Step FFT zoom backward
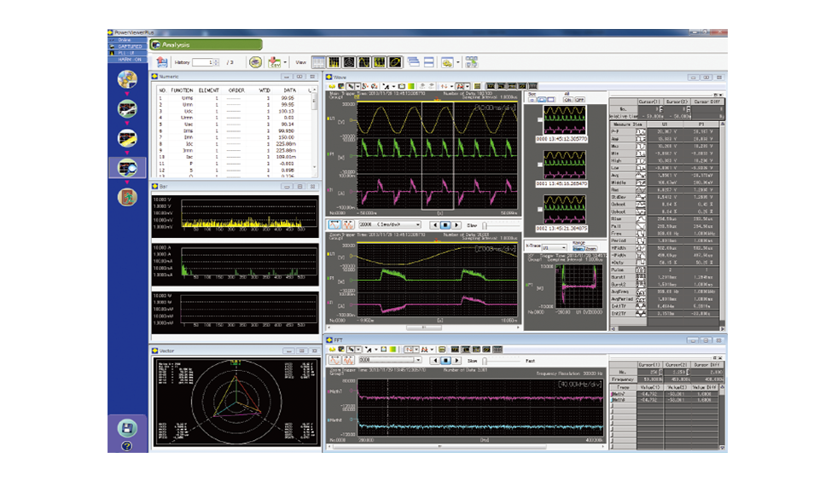Viewport: 837px width, 504px height. [x=434, y=361]
